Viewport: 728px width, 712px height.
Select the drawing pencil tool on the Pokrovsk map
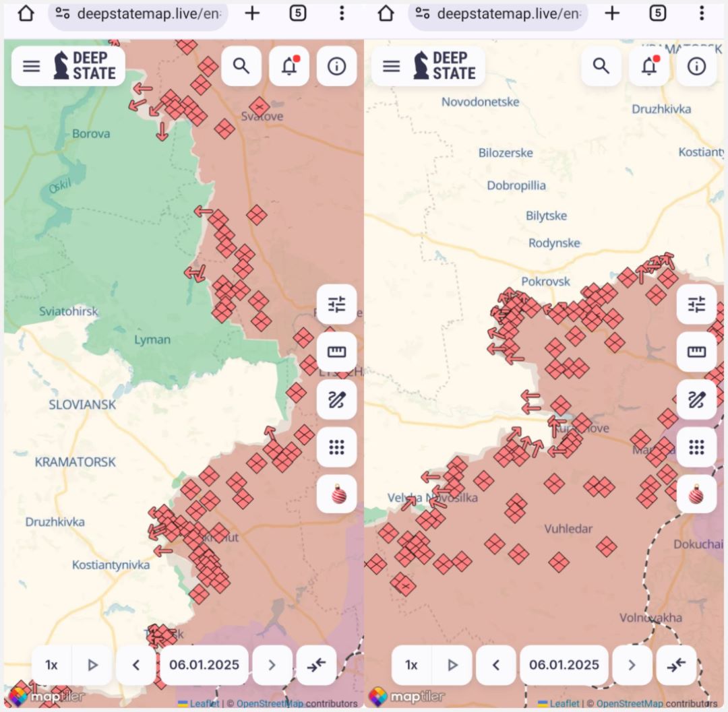coord(696,399)
